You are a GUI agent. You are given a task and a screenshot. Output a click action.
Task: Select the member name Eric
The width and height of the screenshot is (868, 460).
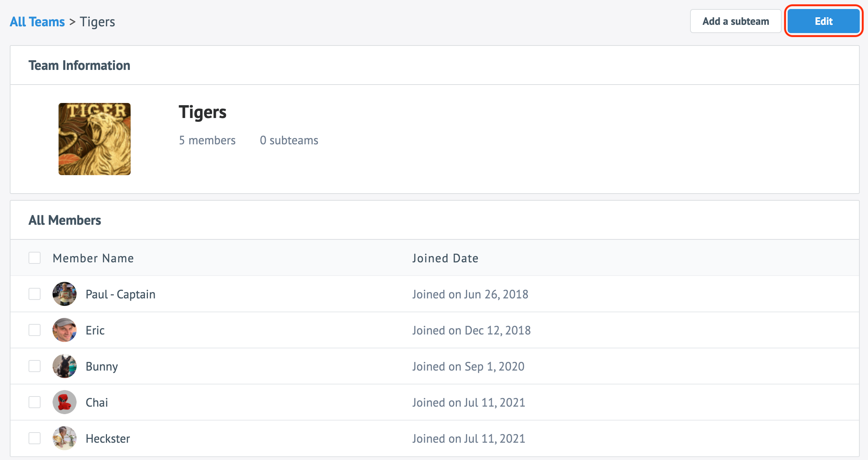[95, 330]
